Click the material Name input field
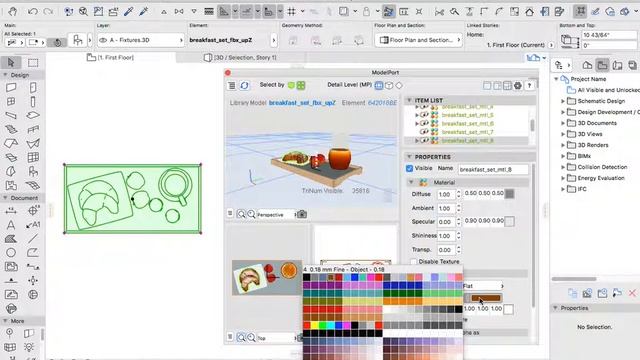Screen dimensions: 640x360 pos(493,169)
